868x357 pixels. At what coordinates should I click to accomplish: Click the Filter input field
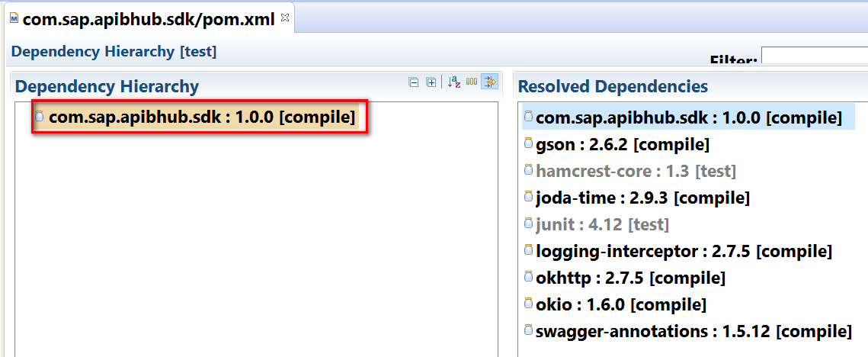[815, 56]
